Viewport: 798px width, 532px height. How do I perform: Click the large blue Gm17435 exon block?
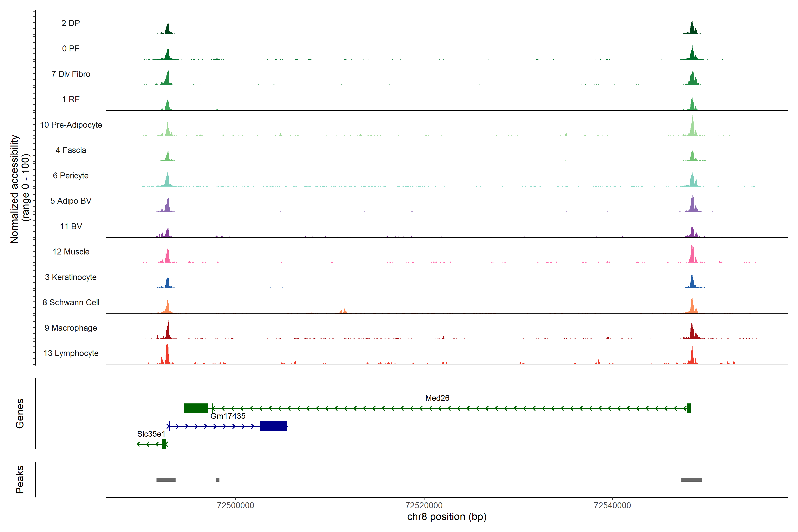274,426
